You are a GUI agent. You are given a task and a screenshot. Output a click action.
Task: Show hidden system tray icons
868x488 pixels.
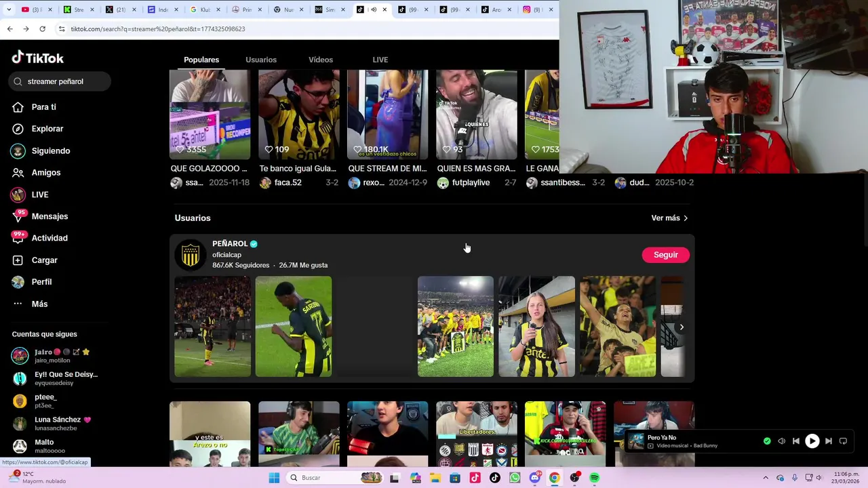pyautogui.click(x=766, y=478)
